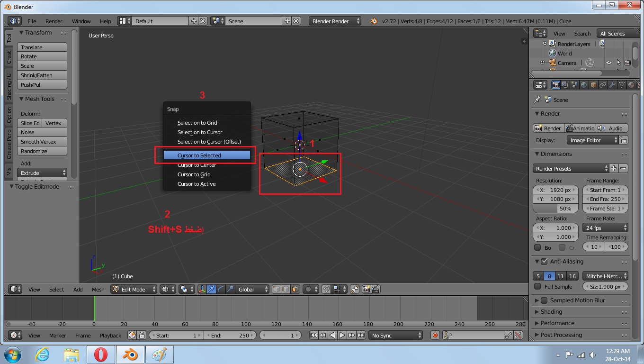Viewport: 644px width, 364px height.
Task: Open the Render Layers properties tab icon
Action: point(565,85)
